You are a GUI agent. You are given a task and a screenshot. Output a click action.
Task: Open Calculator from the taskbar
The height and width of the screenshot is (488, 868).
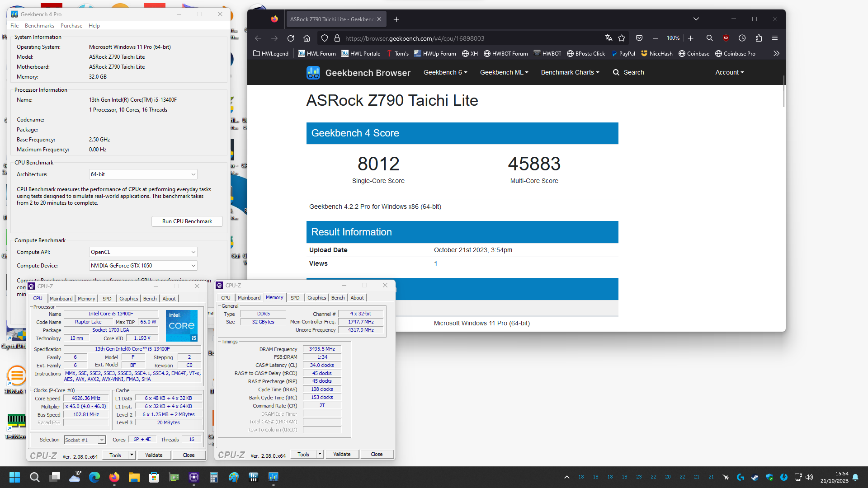(213, 477)
